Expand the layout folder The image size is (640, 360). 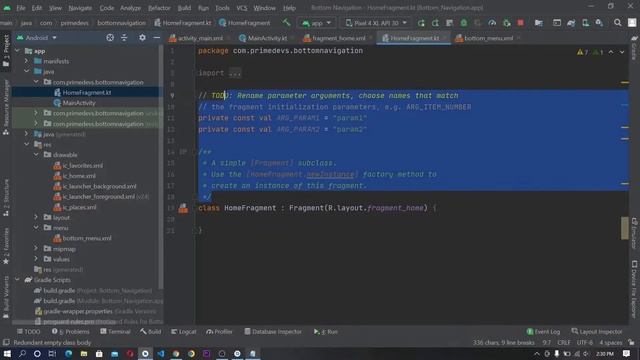(36, 217)
